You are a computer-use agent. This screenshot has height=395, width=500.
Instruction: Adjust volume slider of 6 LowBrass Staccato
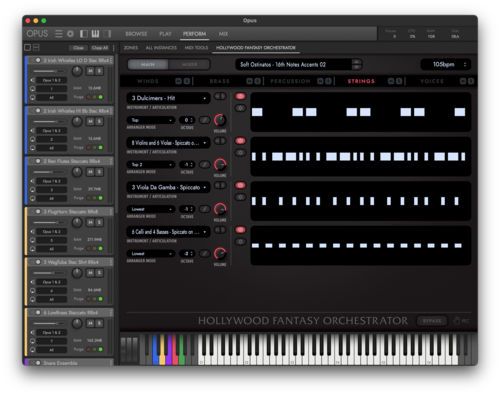coord(49,323)
